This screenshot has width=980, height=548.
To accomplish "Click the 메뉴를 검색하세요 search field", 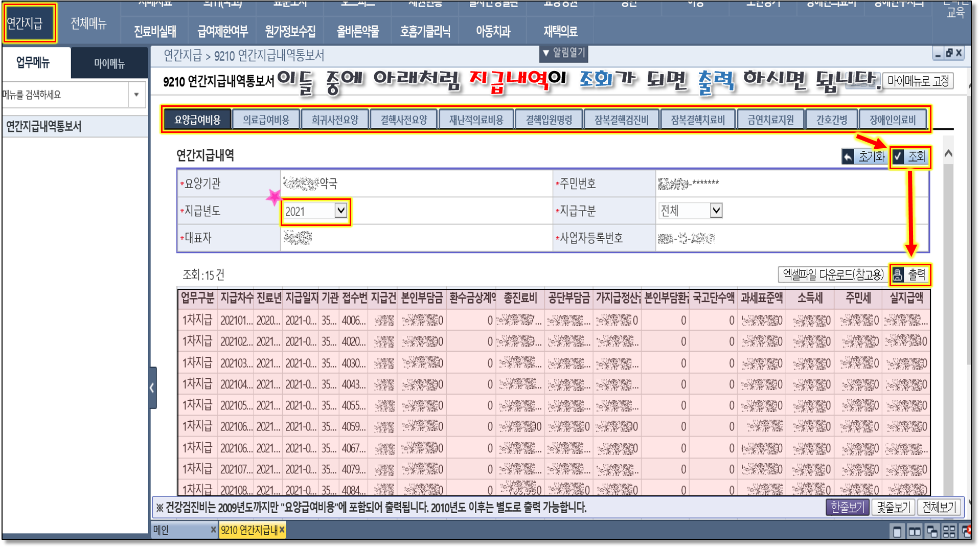I will coord(64,95).
